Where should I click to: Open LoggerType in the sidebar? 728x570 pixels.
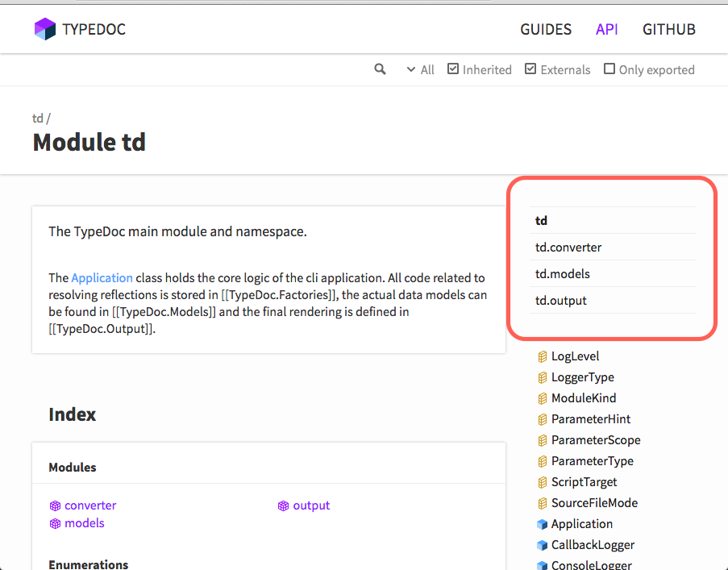583,377
